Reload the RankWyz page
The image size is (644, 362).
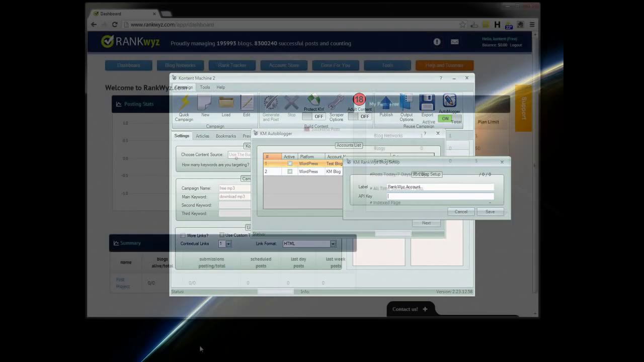[115, 24]
